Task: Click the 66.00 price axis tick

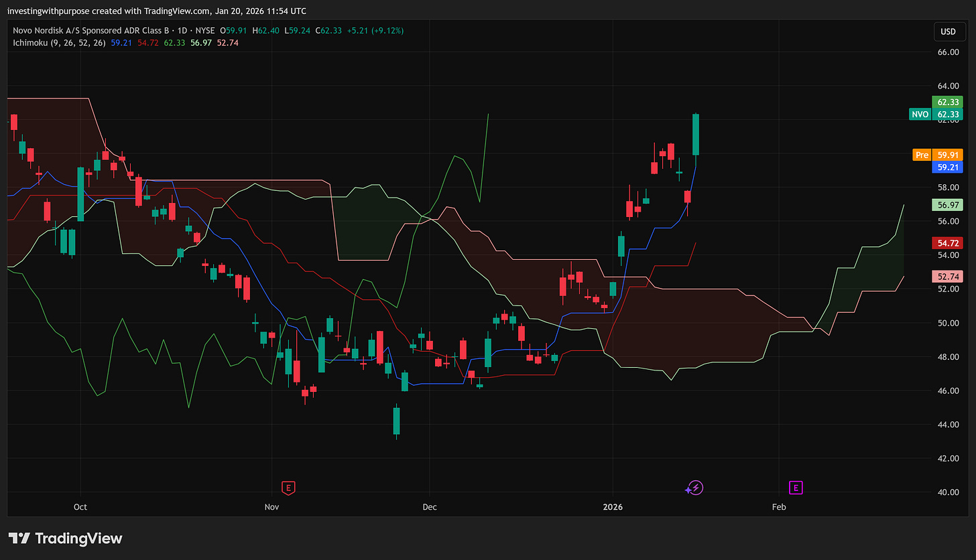Action: (x=948, y=52)
